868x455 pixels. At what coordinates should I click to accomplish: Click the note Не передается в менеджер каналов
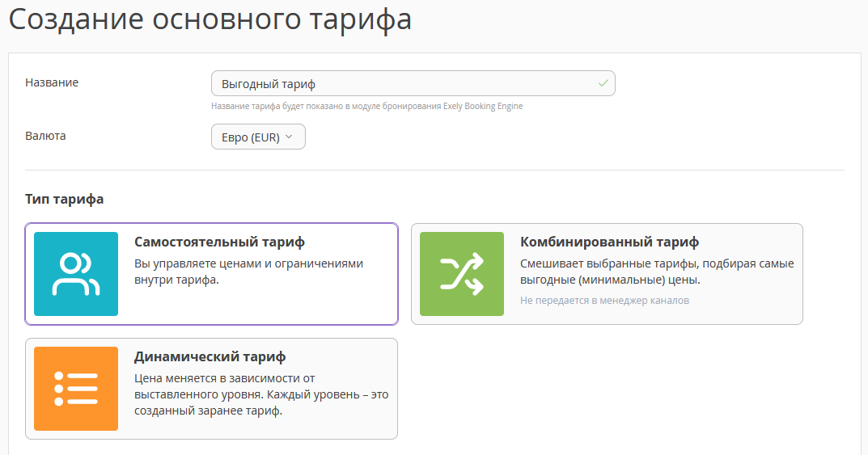point(604,300)
